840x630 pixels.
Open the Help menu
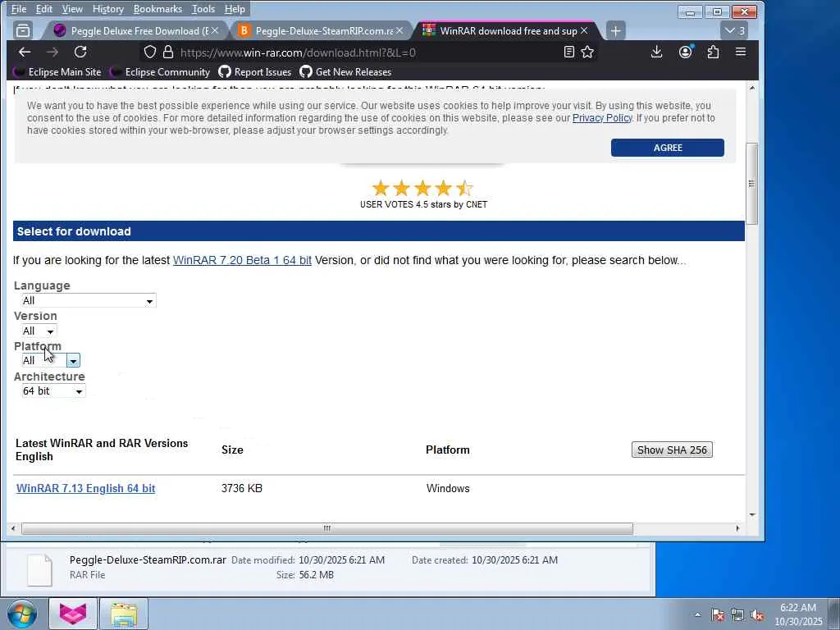[x=235, y=9]
